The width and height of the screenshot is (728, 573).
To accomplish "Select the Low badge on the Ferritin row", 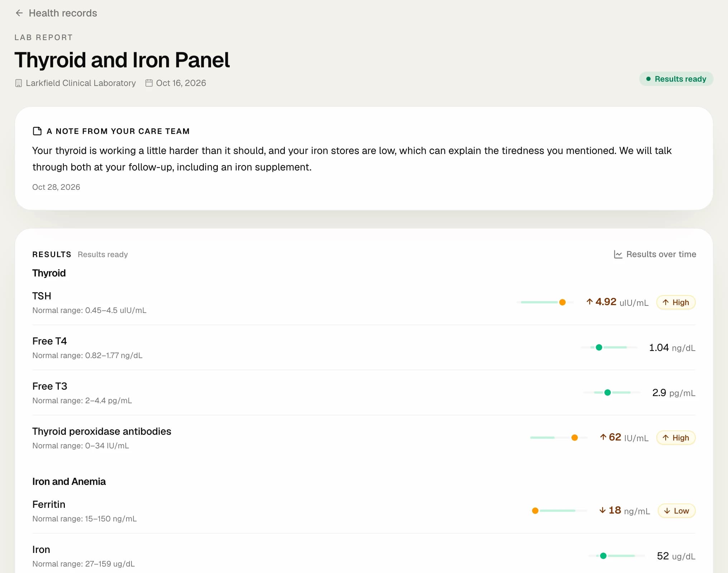I will pos(676,511).
